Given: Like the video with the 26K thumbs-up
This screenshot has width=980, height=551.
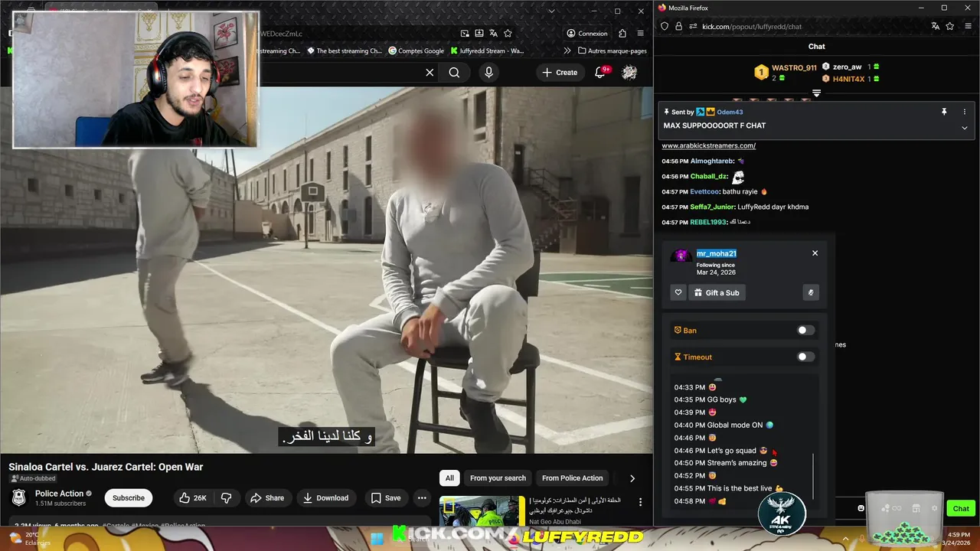Looking at the screenshot, I should [x=192, y=498].
